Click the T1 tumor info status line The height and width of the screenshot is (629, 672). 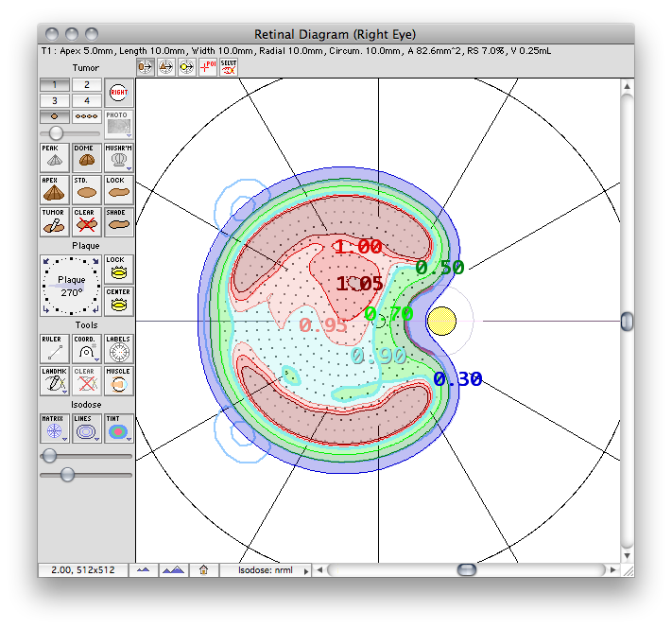coord(296,51)
